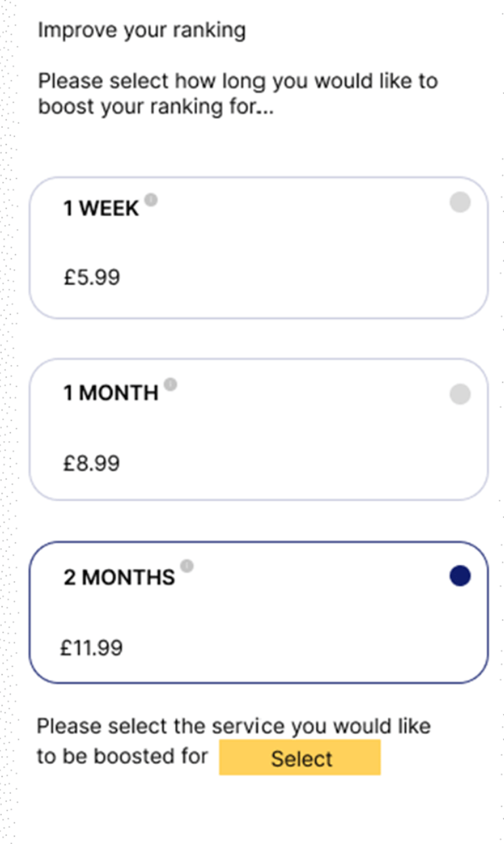Viewport: 504px width, 844px height.
Task: Click the info icon beside 1 WEEK
Action: coord(151,200)
